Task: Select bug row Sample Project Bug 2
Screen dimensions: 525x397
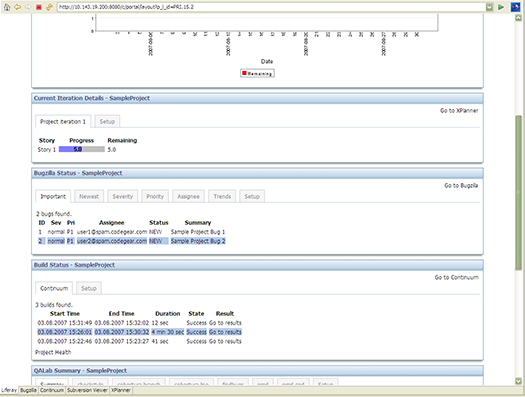Action: click(x=131, y=241)
